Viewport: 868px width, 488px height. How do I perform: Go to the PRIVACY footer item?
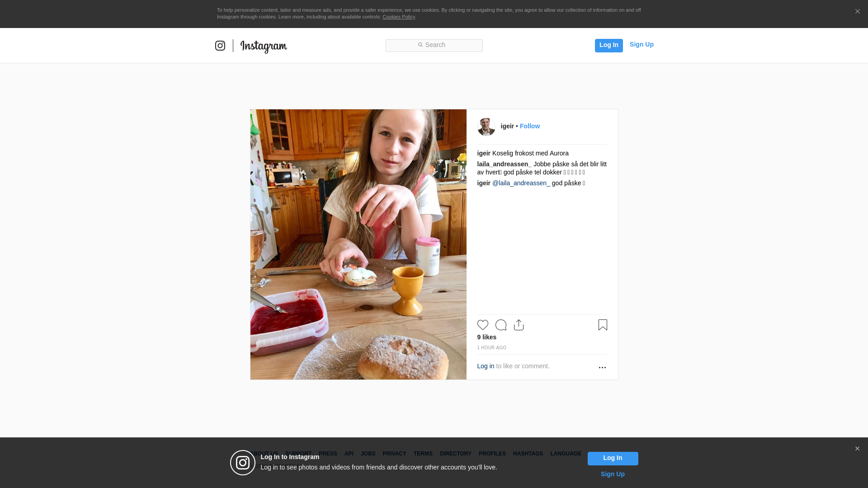394,454
